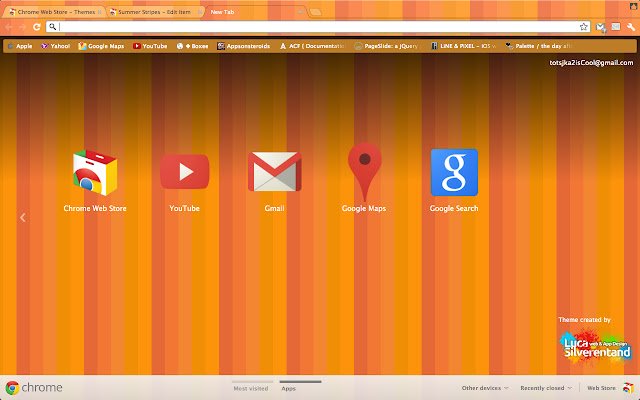This screenshot has width=640, height=400.
Task: Launch the YouTube app icon
Action: pyautogui.click(x=184, y=172)
